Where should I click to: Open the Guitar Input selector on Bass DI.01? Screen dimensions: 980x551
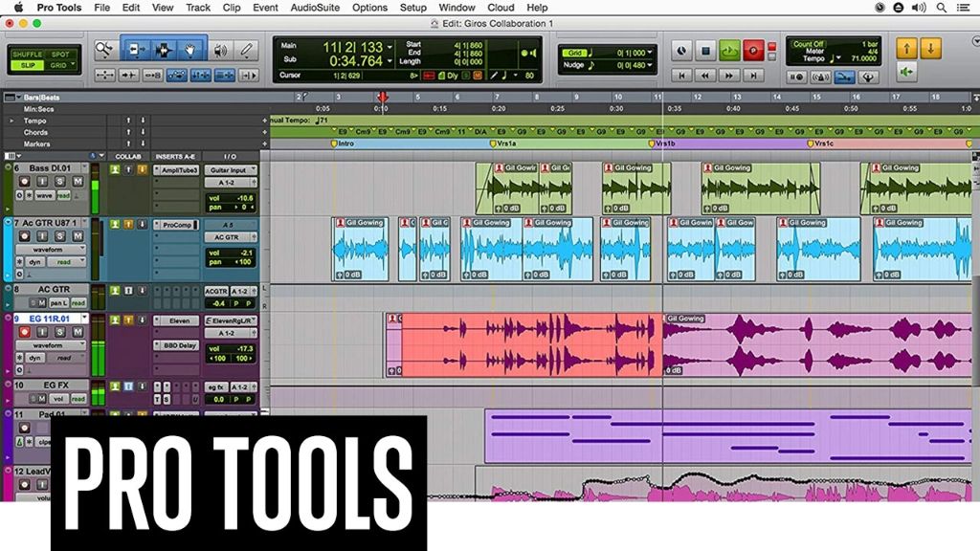tap(231, 170)
